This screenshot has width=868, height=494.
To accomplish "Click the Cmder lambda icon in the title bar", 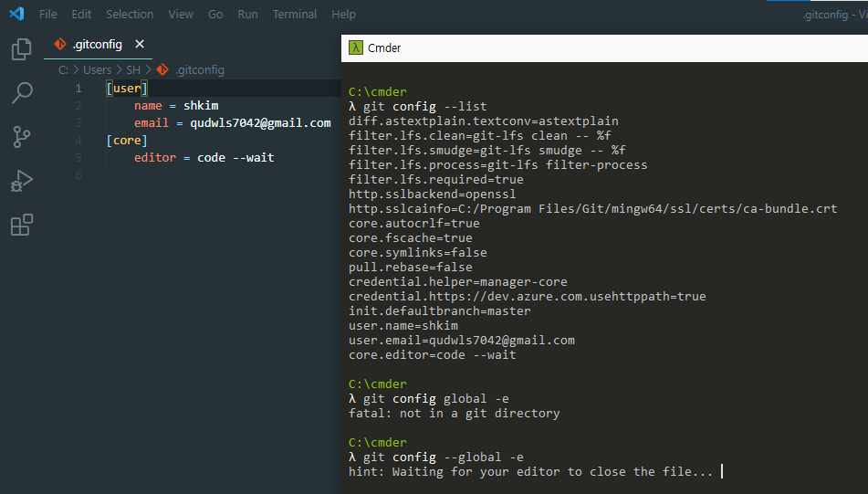I will [355, 47].
